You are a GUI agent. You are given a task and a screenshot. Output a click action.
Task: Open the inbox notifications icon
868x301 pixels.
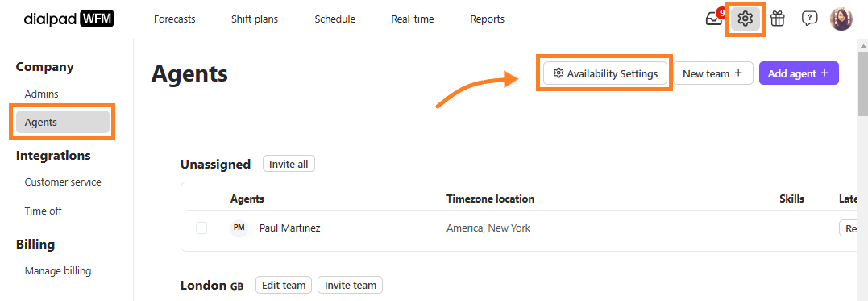tap(714, 19)
